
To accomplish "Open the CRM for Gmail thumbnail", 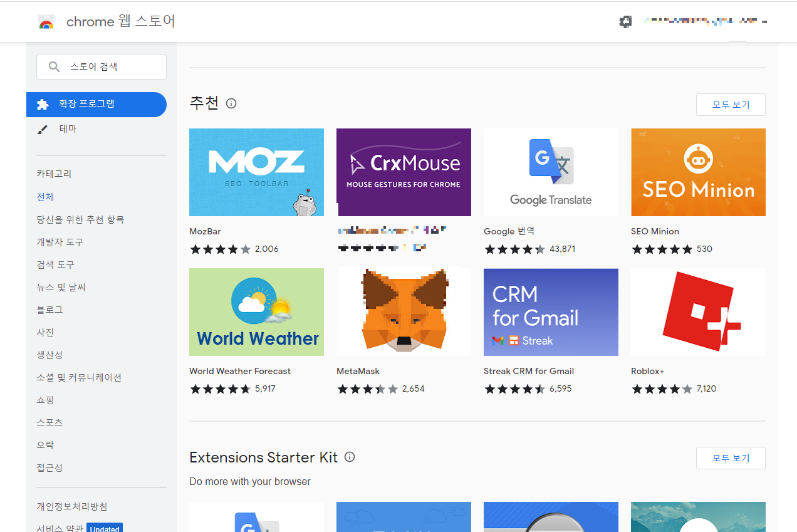I will coord(551,312).
